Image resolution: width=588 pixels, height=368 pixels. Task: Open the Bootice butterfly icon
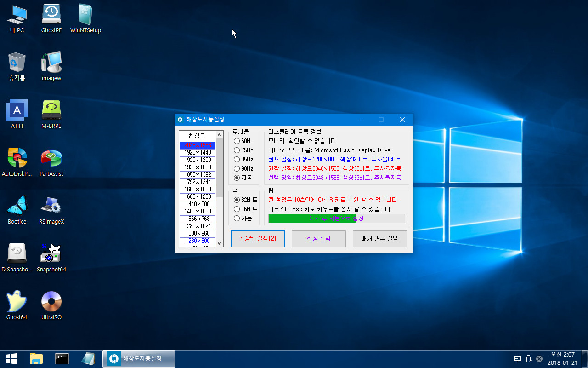[17, 210]
